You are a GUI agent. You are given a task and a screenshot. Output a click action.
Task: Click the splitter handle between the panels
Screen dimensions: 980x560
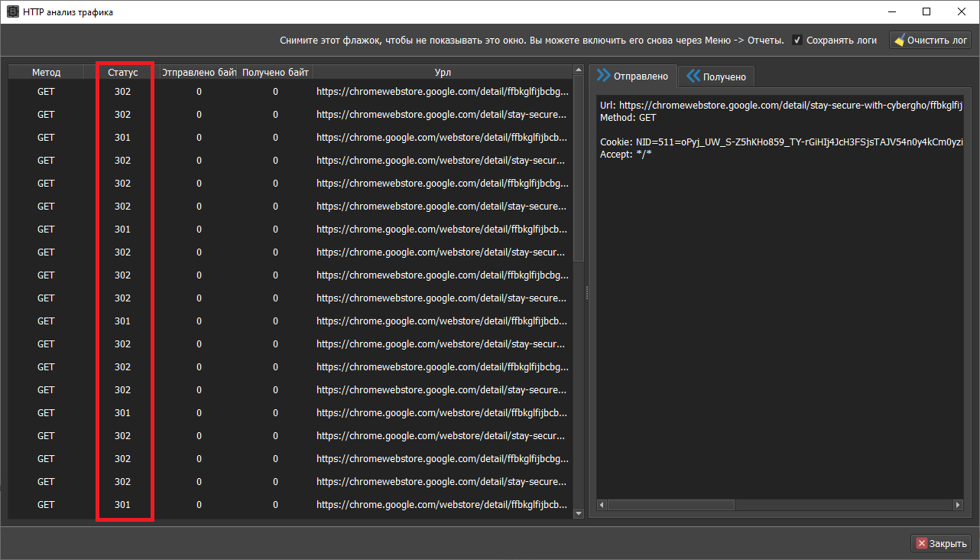pyautogui.click(x=586, y=292)
